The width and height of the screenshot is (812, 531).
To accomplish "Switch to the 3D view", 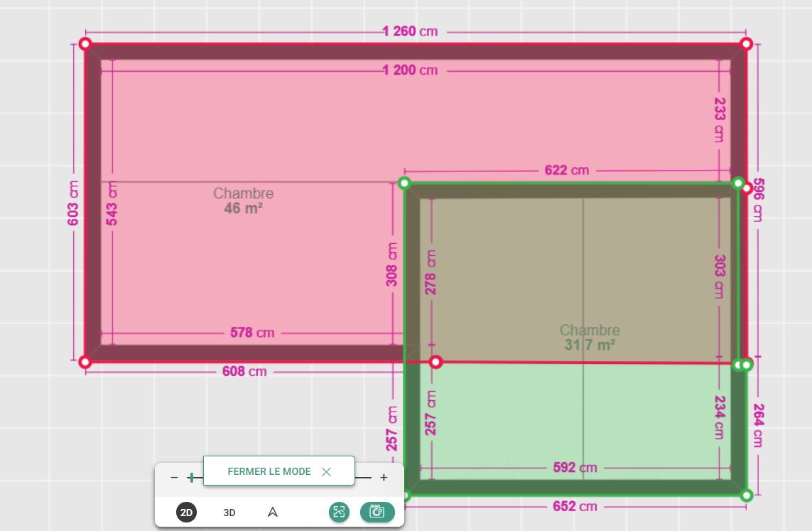I will [x=229, y=513].
